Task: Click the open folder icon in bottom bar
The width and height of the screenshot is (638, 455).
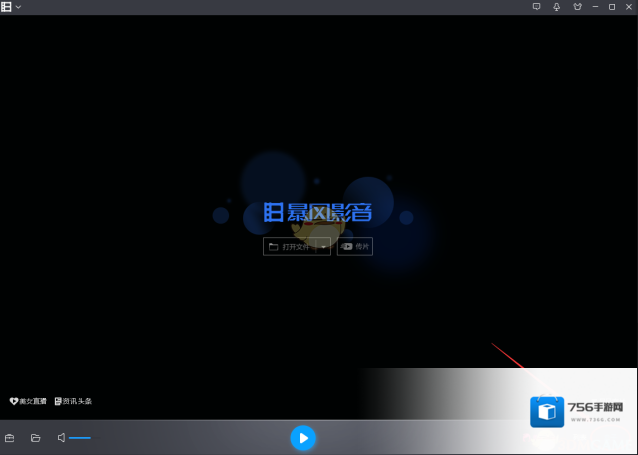Action: tap(35, 438)
